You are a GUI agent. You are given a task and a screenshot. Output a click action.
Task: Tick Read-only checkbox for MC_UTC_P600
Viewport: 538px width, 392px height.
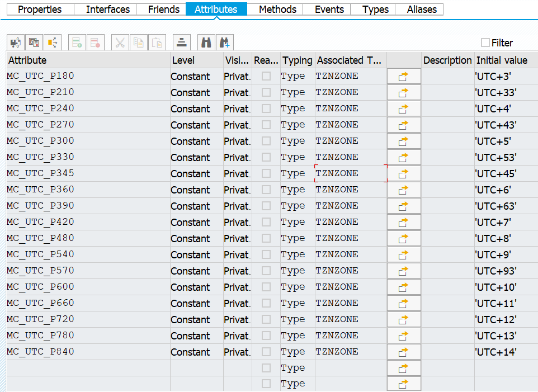[266, 287]
